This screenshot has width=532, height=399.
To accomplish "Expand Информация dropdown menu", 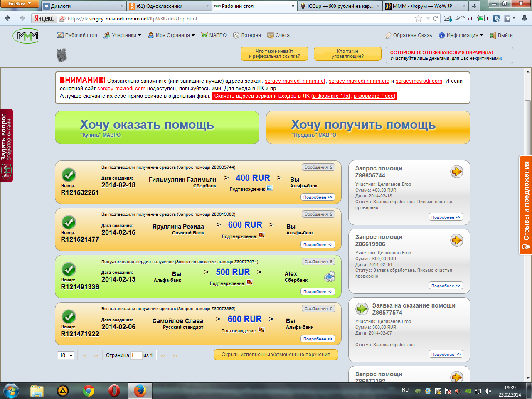I will click(461, 35).
